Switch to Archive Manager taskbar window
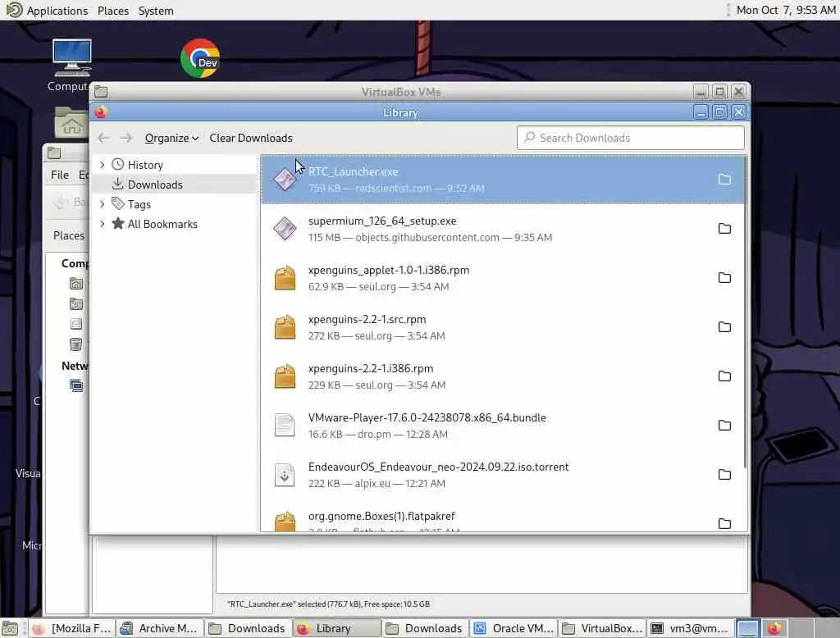This screenshot has width=840, height=638. pyautogui.click(x=160, y=628)
